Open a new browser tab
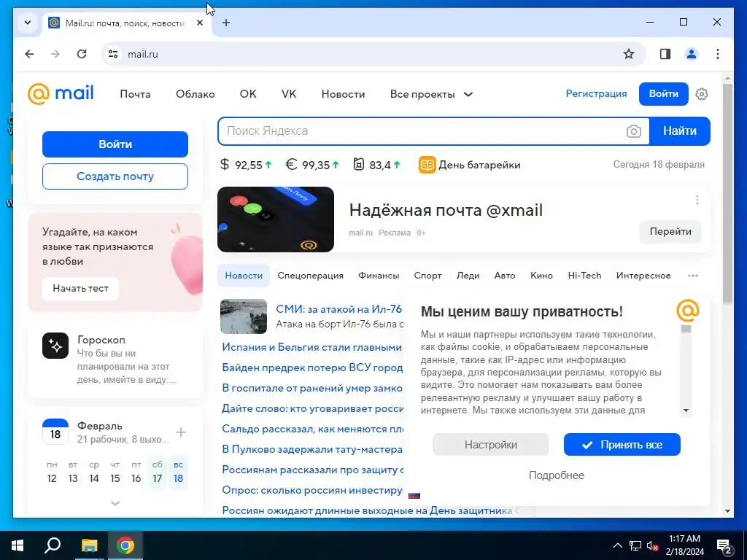Image resolution: width=747 pixels, height=560 pixels. point(226,23)
